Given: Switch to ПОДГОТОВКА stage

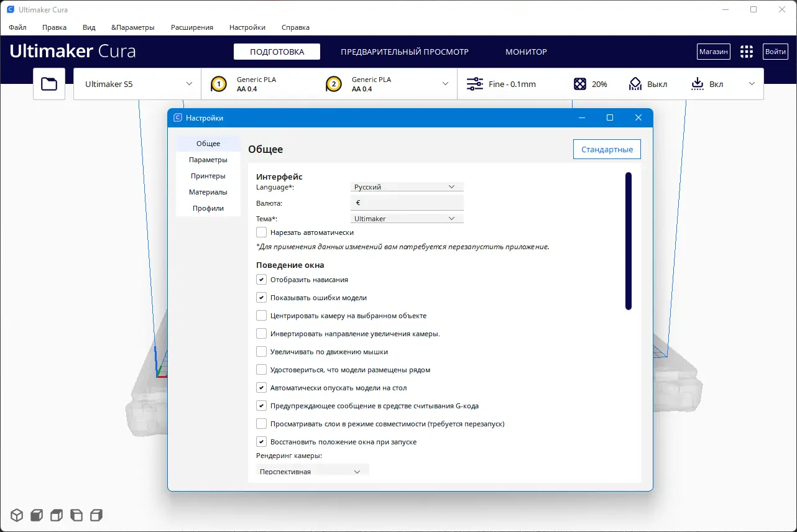Looking at the screenshot, I should (x=277, y=52).
